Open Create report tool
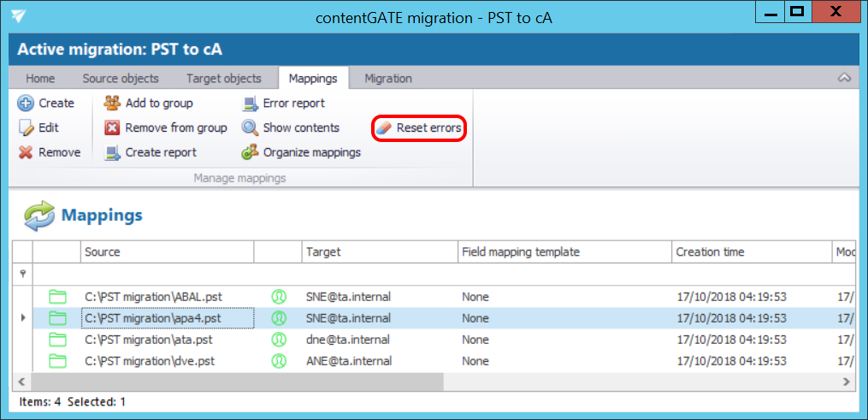The image size is (868, 420). point(112,153)
